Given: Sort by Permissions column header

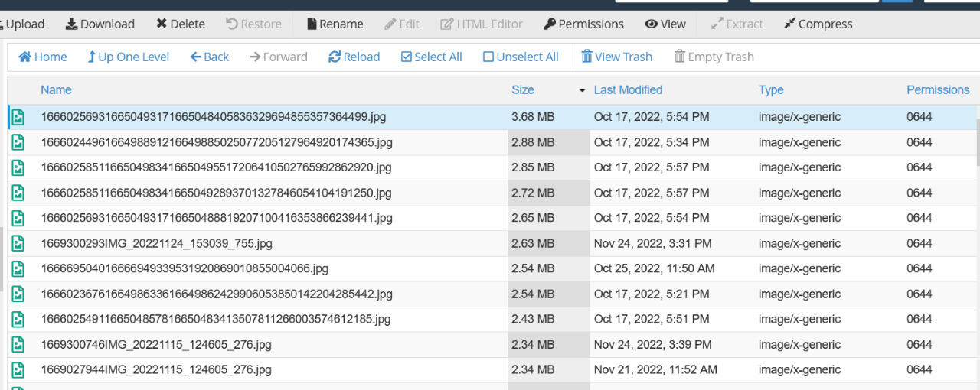Looking at the screenshot, I should click(x=938, y=89).
